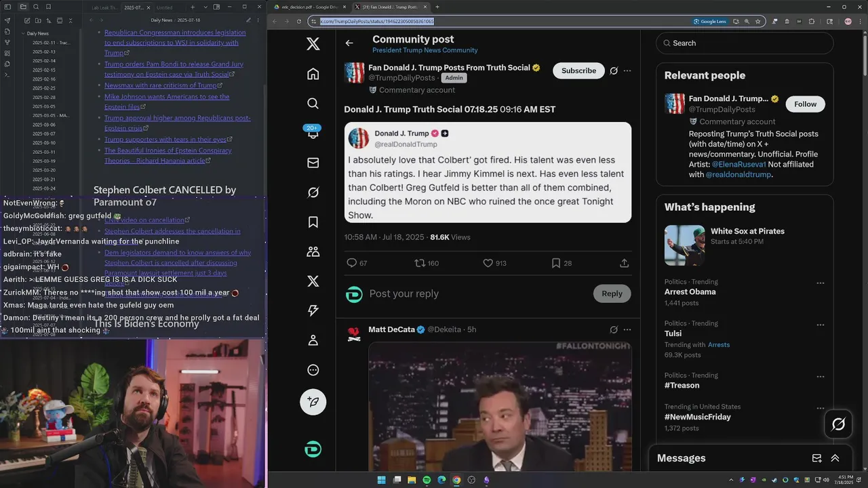The height and width of the screenshot is (488, 868).
Task: Open new Chrome tab
Action: click(x=437, y=7)
